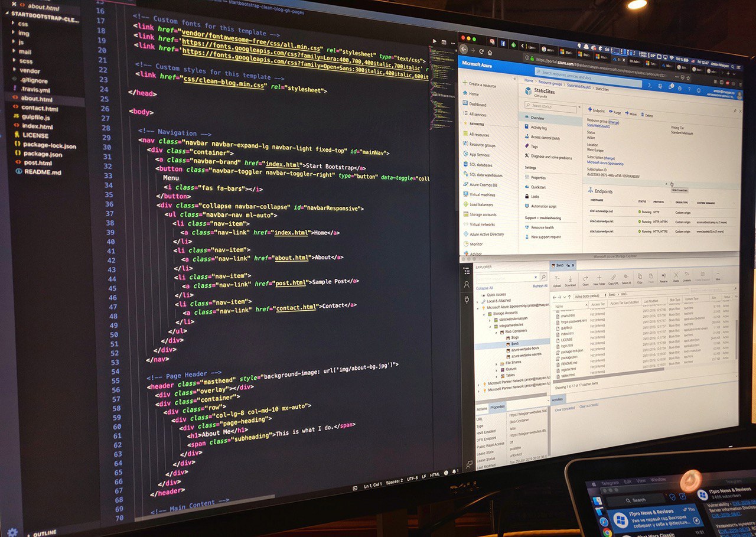Click Clear completed activities link
Viewport: 756px width, 537px height.
tap(565, 409)
